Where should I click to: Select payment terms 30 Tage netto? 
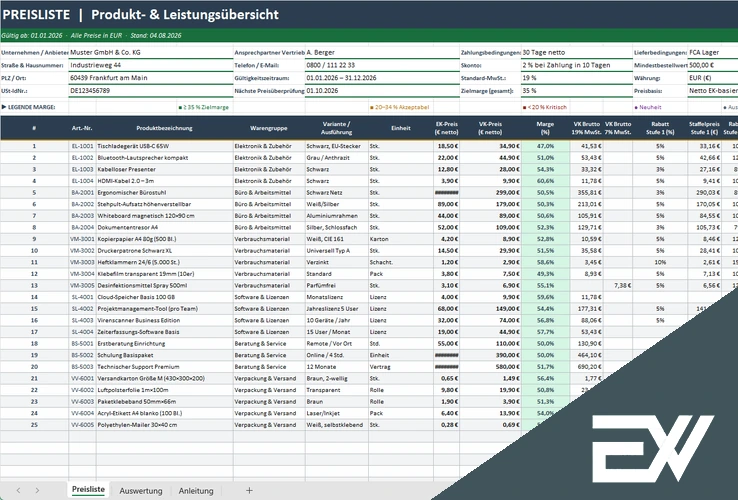point(577,53)
